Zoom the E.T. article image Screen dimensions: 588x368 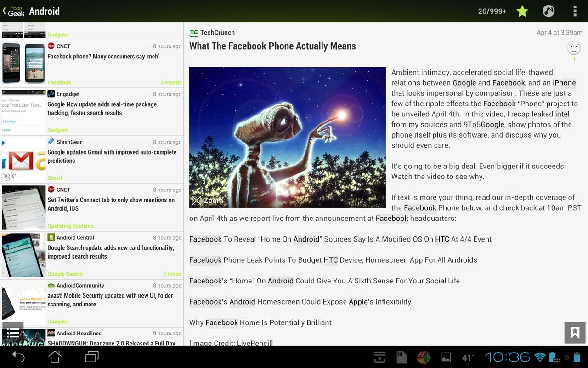[207, 201]
